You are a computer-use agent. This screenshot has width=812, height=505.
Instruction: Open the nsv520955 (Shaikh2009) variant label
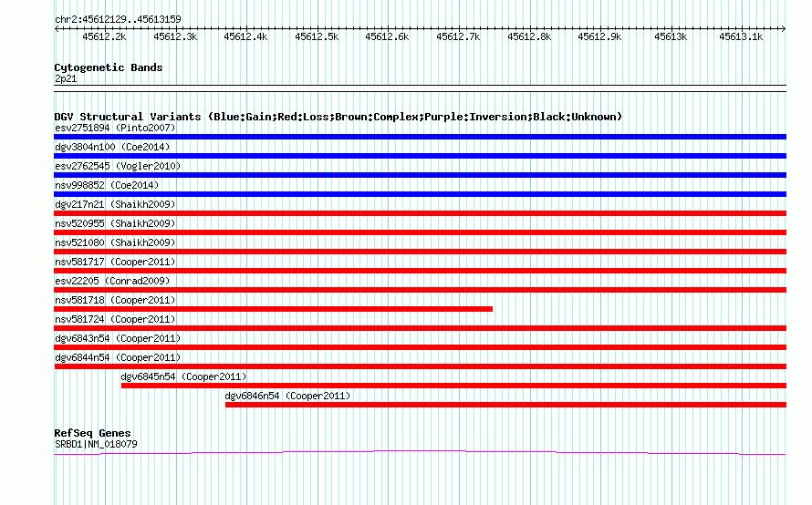[115, 223]
